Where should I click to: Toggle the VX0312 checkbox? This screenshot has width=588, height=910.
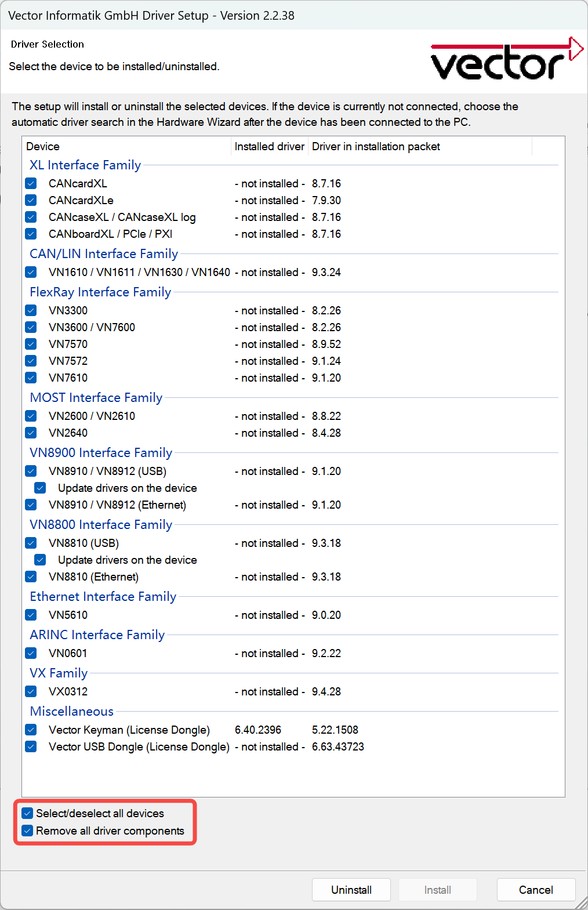[x=31, y=691]
